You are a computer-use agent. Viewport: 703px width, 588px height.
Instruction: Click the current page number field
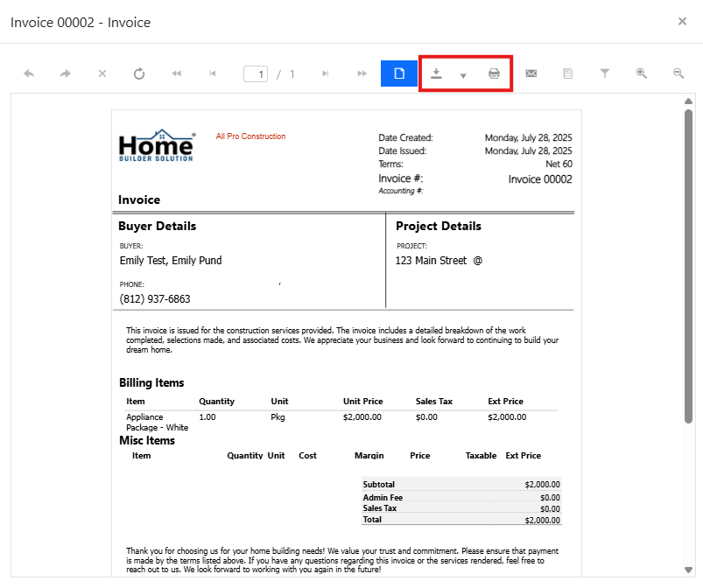tap(256, 74)
